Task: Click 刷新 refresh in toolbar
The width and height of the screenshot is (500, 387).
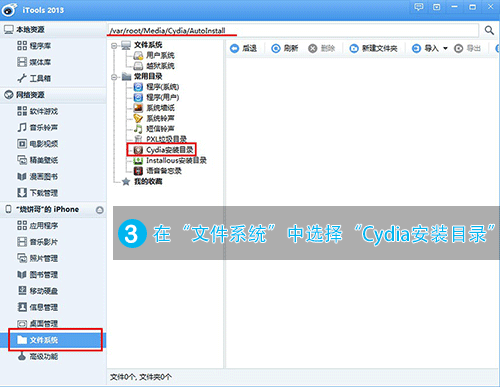Action: (285, 49)
